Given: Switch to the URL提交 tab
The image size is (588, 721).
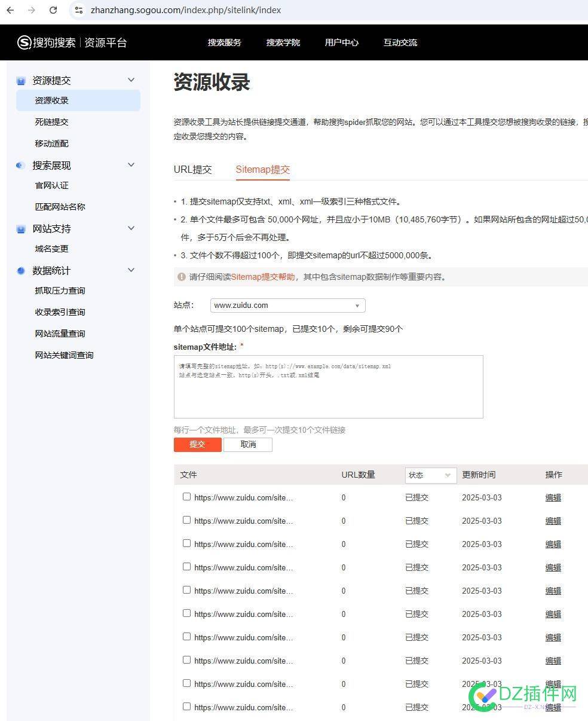Looking at the screenshot, I should pyautogui.click(x=192, y=169).
